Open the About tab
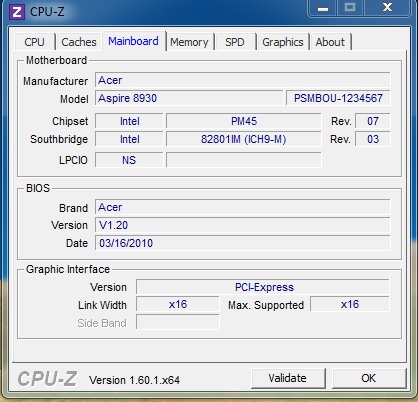 coord(330,42)
